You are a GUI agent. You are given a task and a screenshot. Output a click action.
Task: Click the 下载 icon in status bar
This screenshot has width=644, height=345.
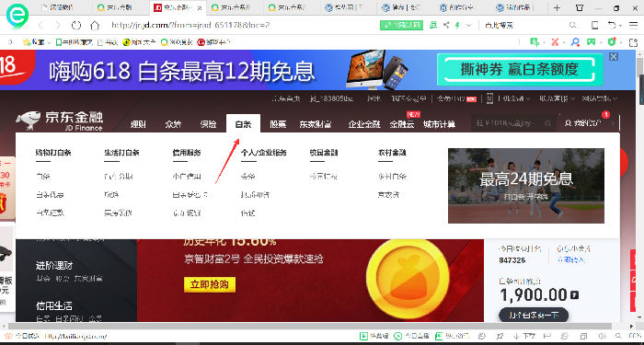(524, 337)
